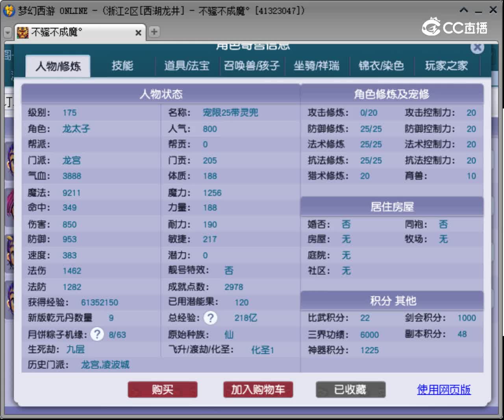Click the 角色修炼及宠修 section header
Viewport: 504px width, 420px height.
[x=392, y=94]
